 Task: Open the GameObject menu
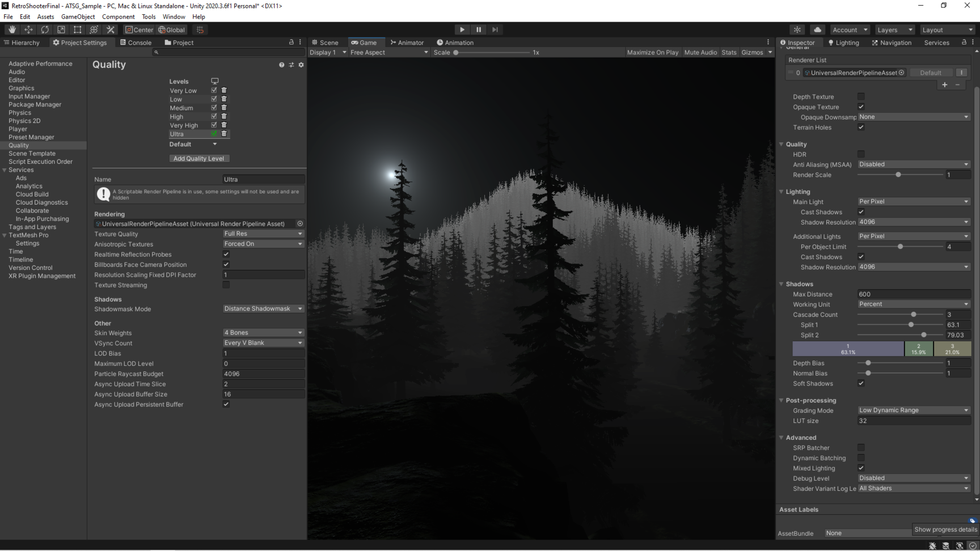tap(78, 16)
